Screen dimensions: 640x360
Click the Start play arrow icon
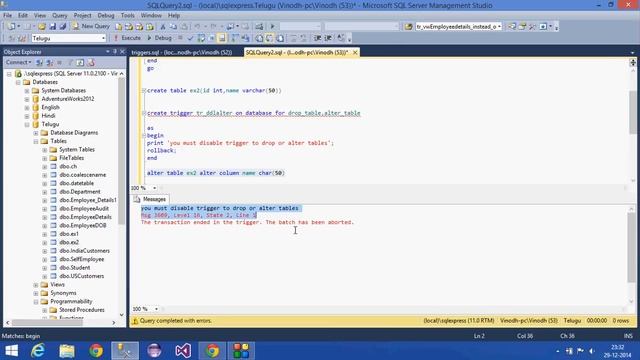coord(272,27)
